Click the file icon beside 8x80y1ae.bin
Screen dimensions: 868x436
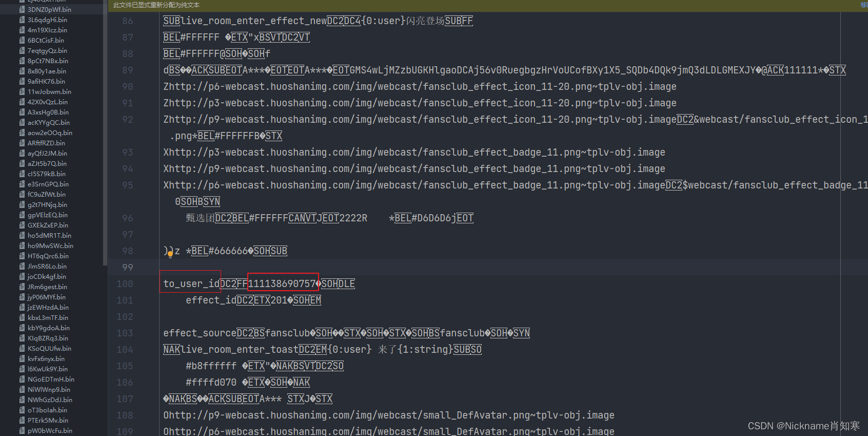[x=22, y=71]
